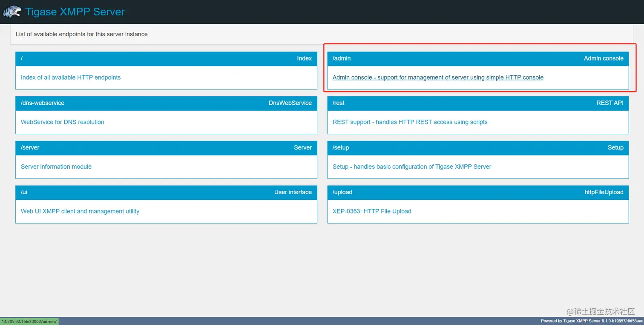644x325 pixels.
Task: Open WebService for DNS resolution link
Action: click(63, 122)
